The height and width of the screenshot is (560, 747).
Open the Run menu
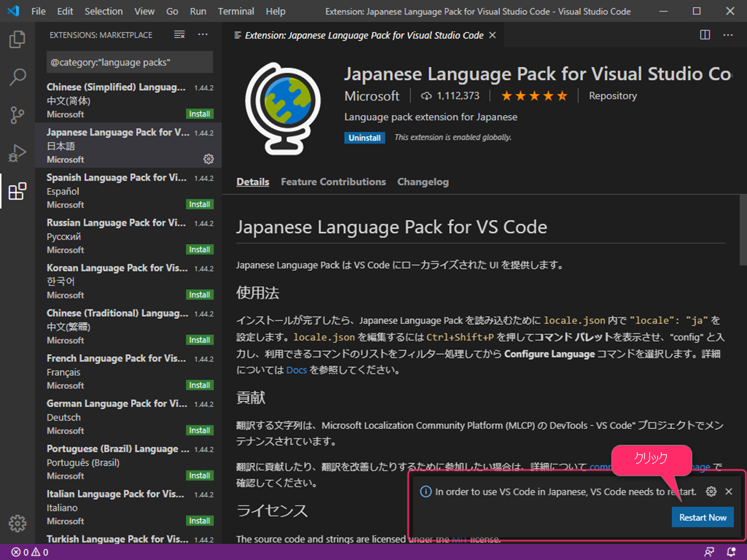[x=198, y=11]
